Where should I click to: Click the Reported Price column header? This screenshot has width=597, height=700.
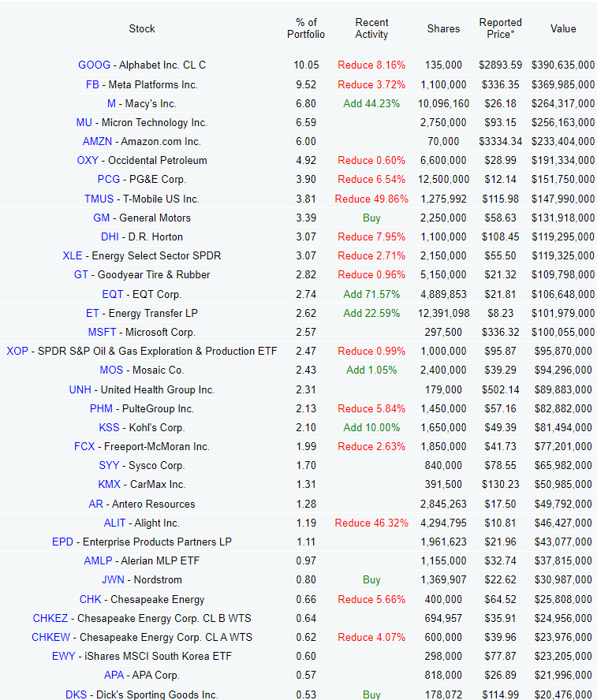[x=501, y=28]
